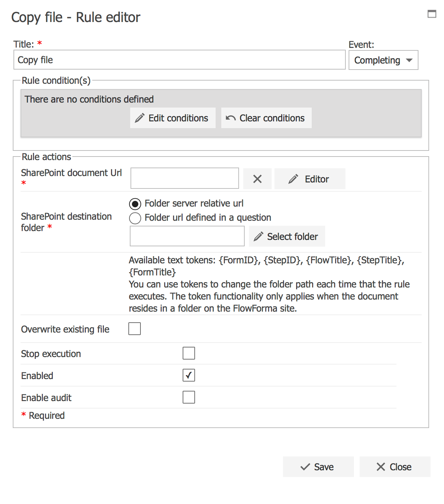The image size is (444, 504).
Task: Open the document Url Editor
Action: point(310,179)
